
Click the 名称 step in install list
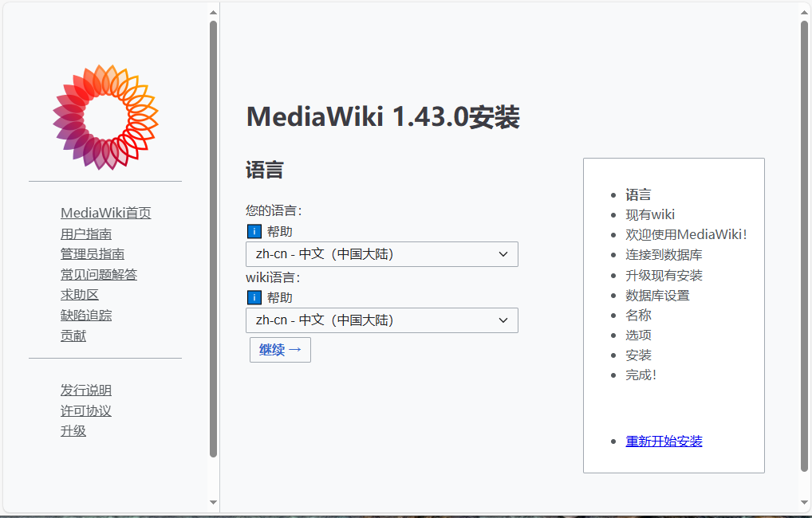638,315
